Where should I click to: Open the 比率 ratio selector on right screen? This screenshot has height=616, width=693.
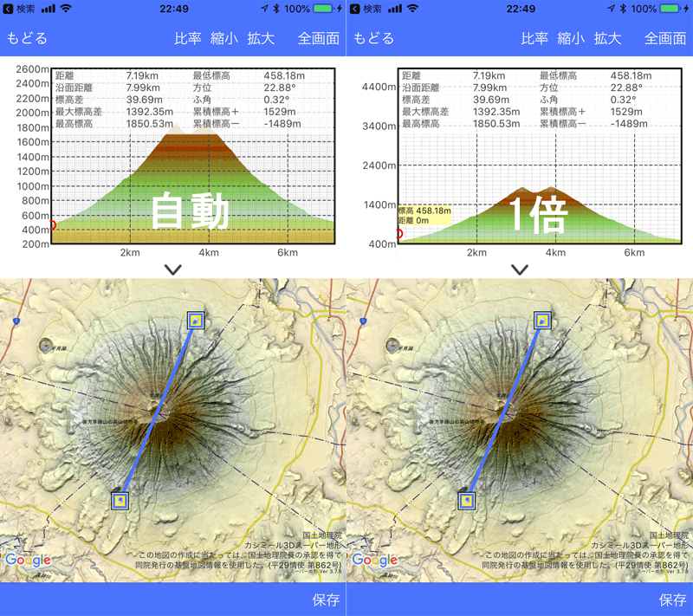[x=534, y=38]
